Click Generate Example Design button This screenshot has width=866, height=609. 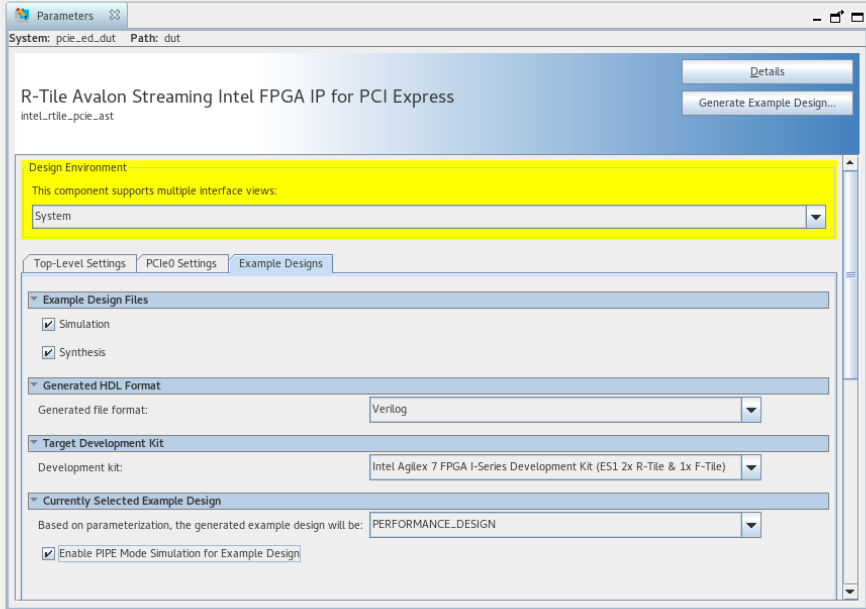(767, 103)
